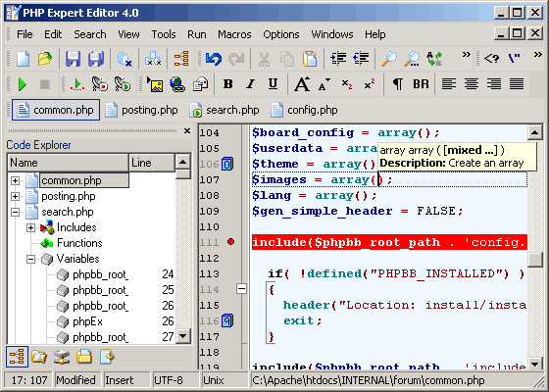Select phpEx variable in tree
This screenshot has height=392, width=549.
click(x=87, y=321)
